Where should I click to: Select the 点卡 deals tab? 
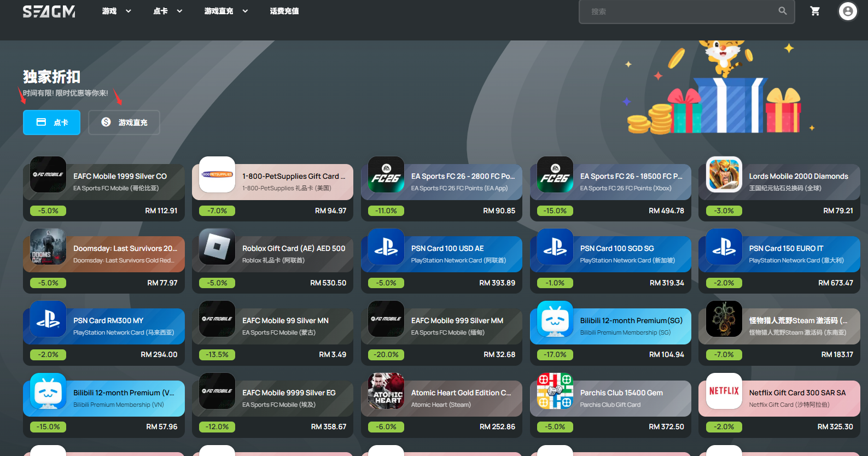(51, 122)
